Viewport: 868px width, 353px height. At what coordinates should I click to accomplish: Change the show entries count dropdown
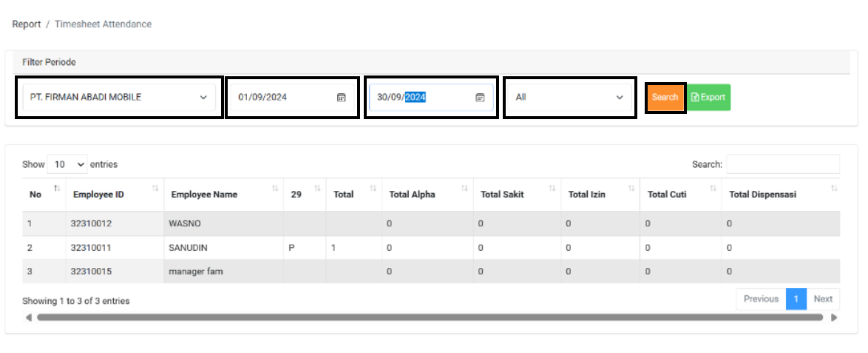tap(67, 164)
